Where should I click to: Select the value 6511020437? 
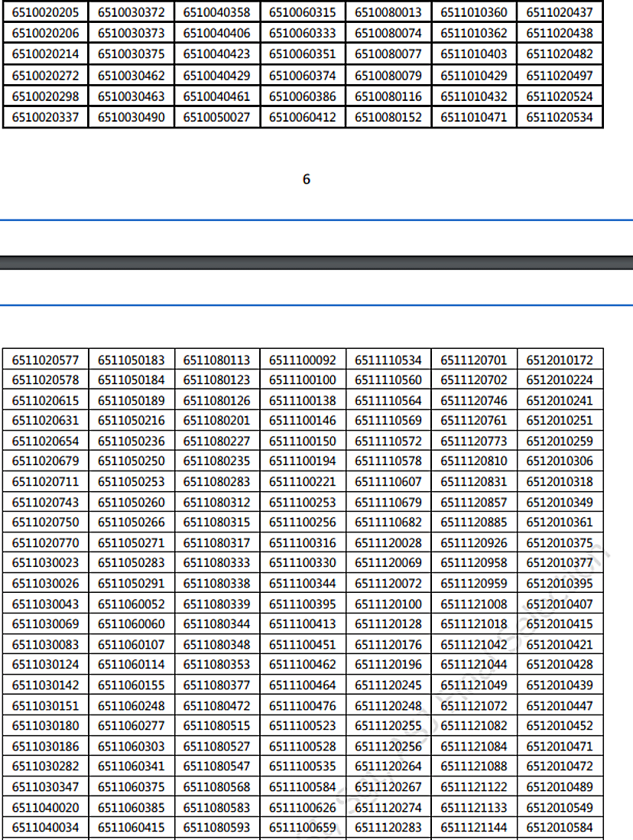(x=560, y=11)
